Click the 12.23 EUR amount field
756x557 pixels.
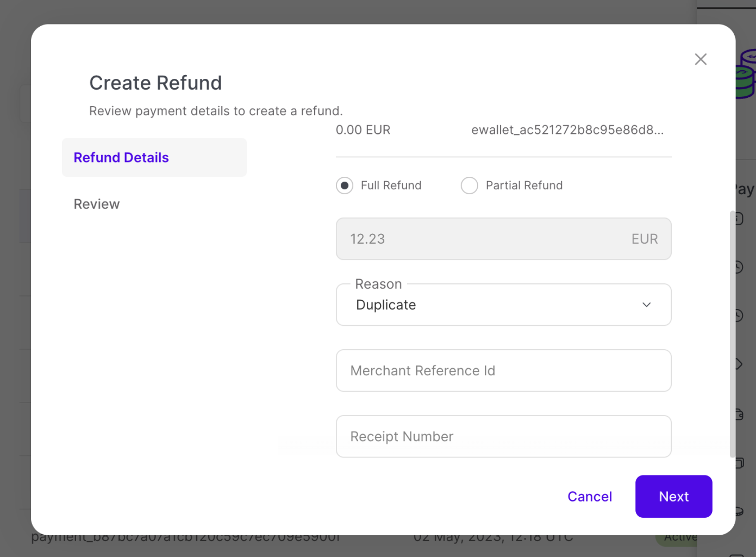coord(503,239)
